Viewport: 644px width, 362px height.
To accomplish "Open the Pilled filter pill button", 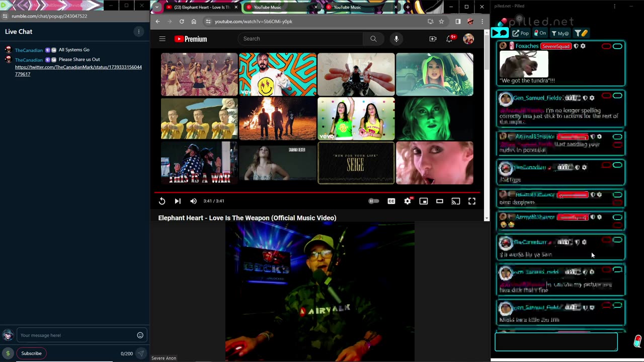I will [581, 33].
